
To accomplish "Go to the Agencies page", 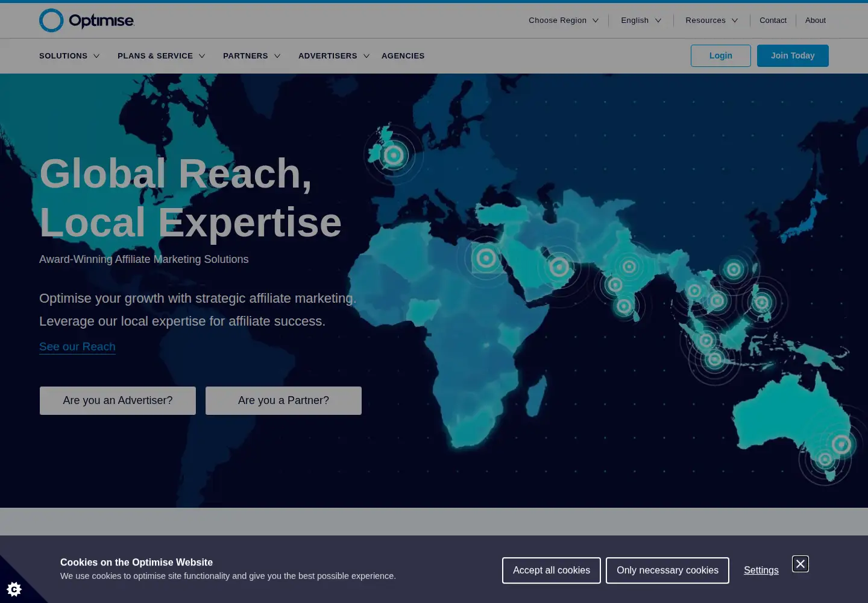I will coord(403,56).
